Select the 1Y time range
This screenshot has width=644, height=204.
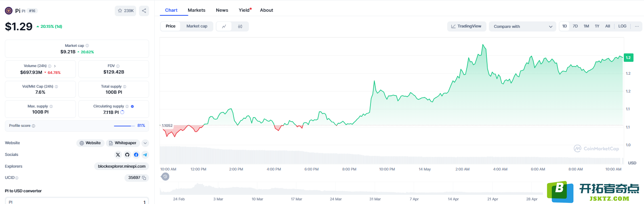click(597, 26)
